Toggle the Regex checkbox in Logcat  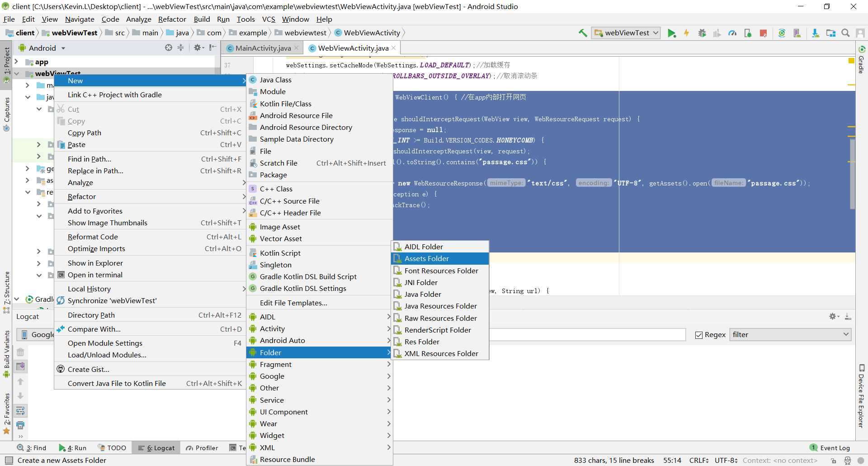(699, 335)
